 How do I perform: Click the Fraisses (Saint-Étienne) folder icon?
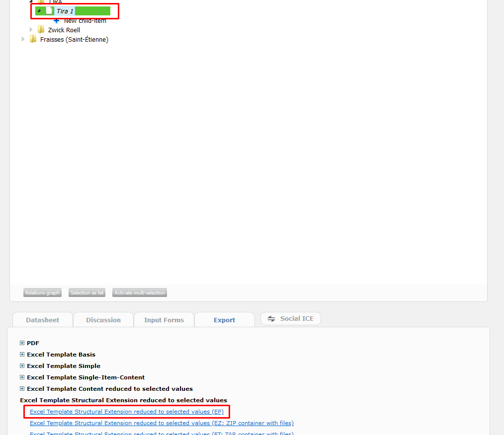tap(33, 39)
